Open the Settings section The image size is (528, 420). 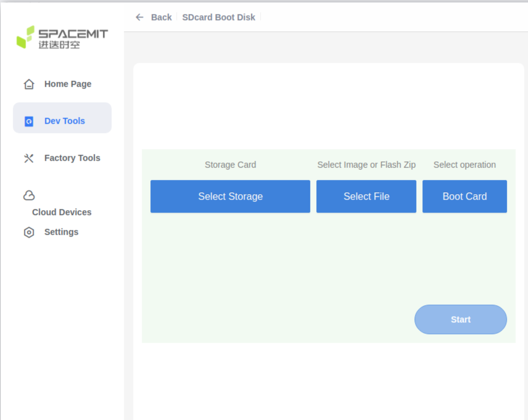[61, 232]
